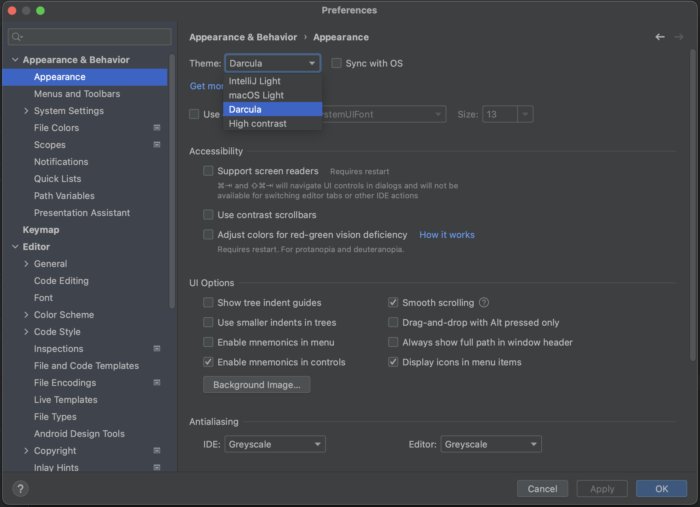This screenshot has width=700, height=507.
Task: Uncheck Enable mnemonics in controls
Action: 208,362
